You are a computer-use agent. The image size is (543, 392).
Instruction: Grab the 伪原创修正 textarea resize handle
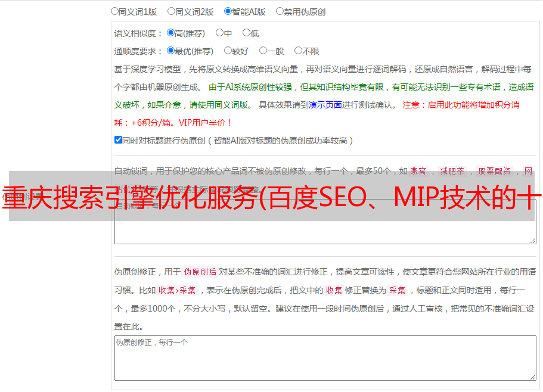(x=533, y=377)
